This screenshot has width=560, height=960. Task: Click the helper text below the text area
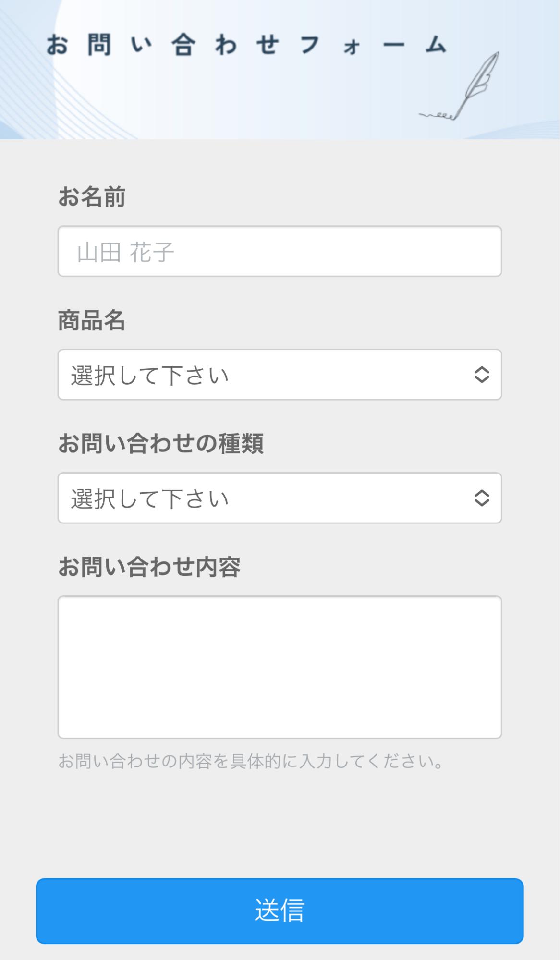pos(250,762)
